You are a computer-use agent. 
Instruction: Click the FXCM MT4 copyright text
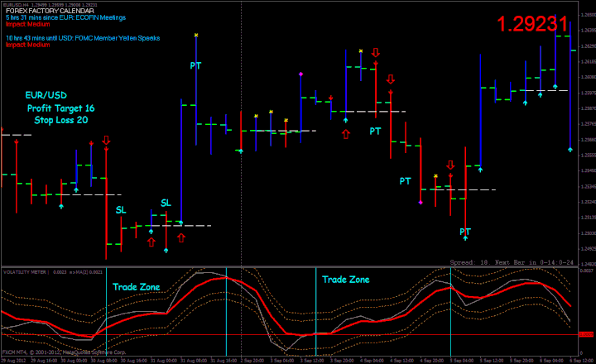[x=64, y=352]
